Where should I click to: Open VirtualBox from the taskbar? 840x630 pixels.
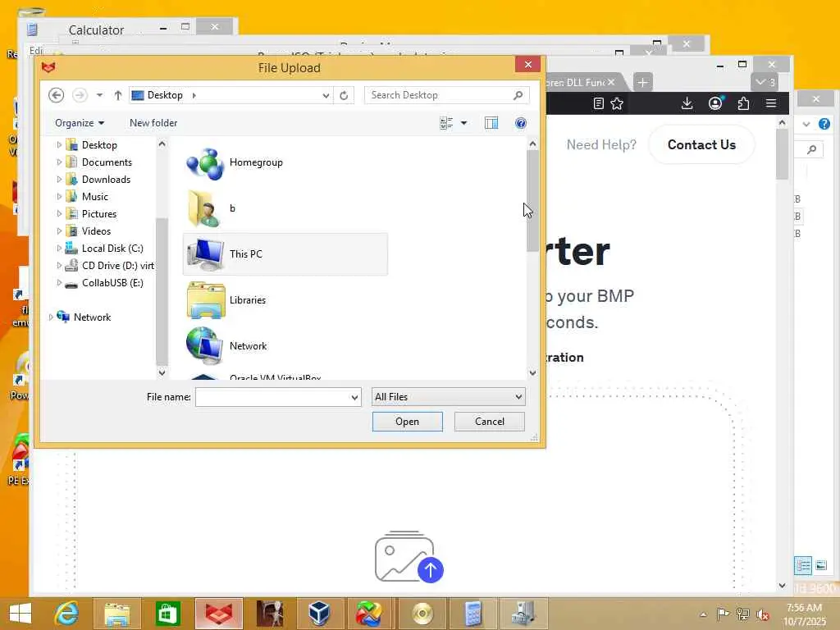click(x=320, y=614)
